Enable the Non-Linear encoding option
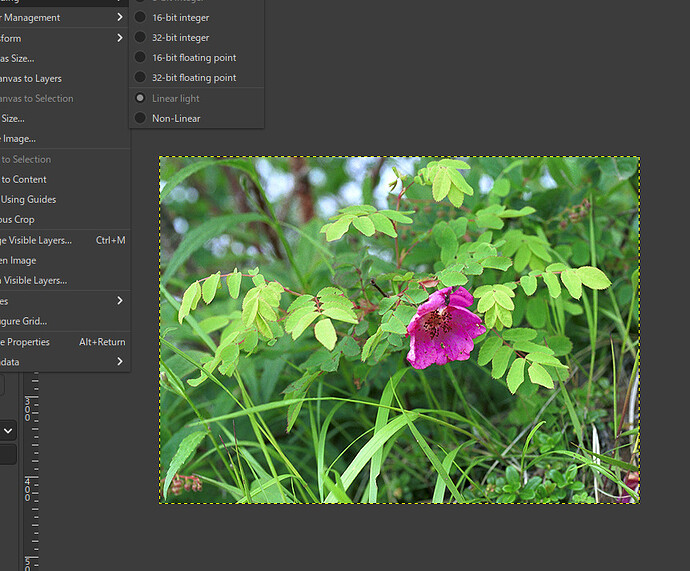 point(176,118)
